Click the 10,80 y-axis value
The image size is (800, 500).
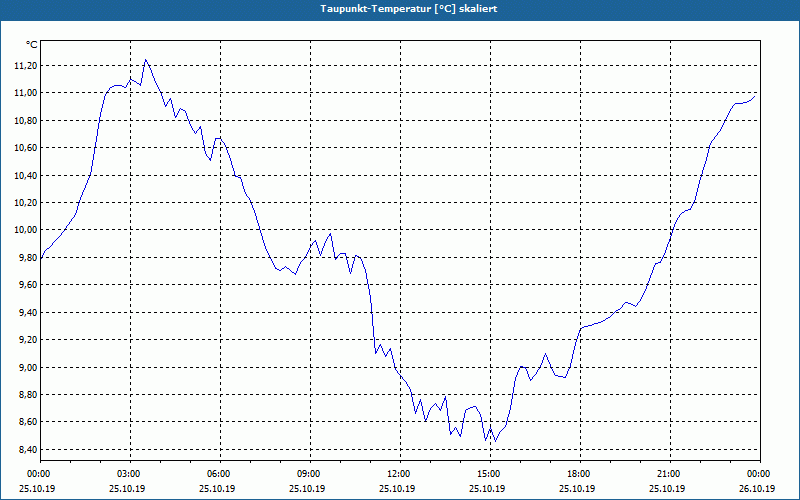click(27, 120)
